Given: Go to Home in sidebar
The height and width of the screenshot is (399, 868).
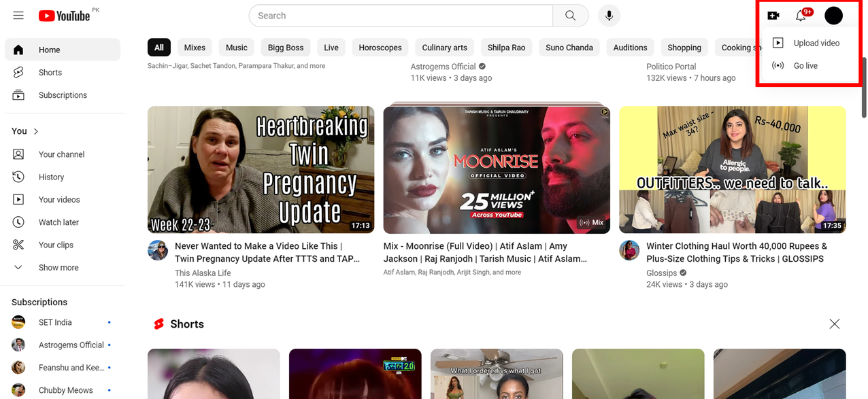Looking at the screenshot, I should point(63,50).
